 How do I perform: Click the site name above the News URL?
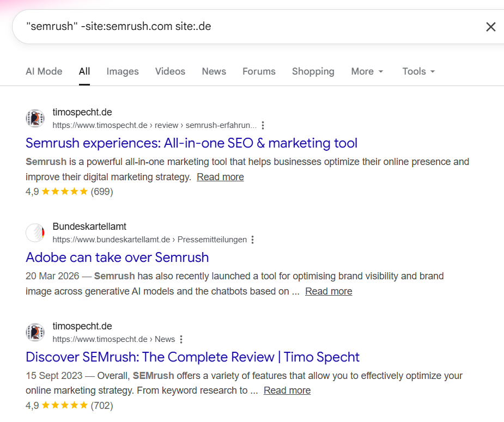[x=82, y=326]
